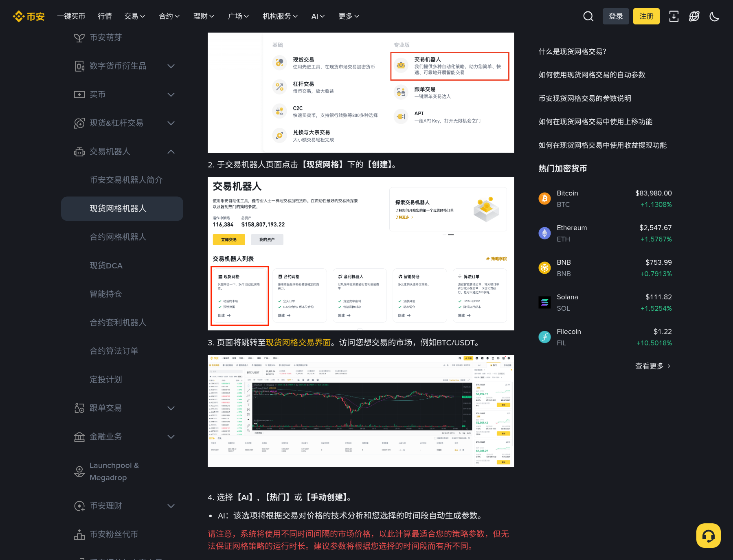Click the 数字货币衍生品 sidebar icon

click(79, 66)
